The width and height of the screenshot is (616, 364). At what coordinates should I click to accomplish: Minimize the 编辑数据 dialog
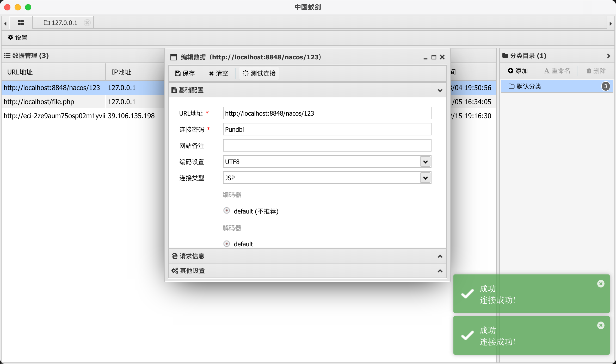tap(426, 58)
